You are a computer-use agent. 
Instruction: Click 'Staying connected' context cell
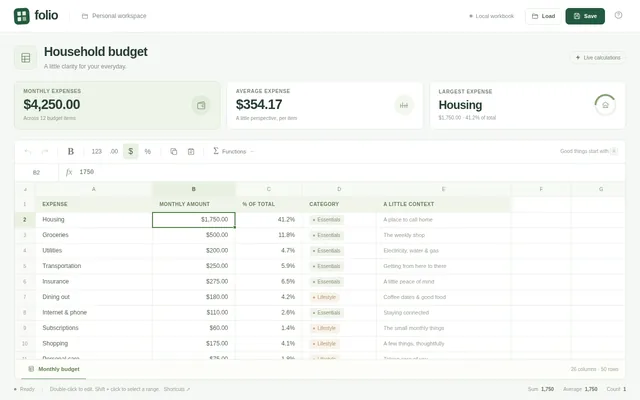pos(444,313)
